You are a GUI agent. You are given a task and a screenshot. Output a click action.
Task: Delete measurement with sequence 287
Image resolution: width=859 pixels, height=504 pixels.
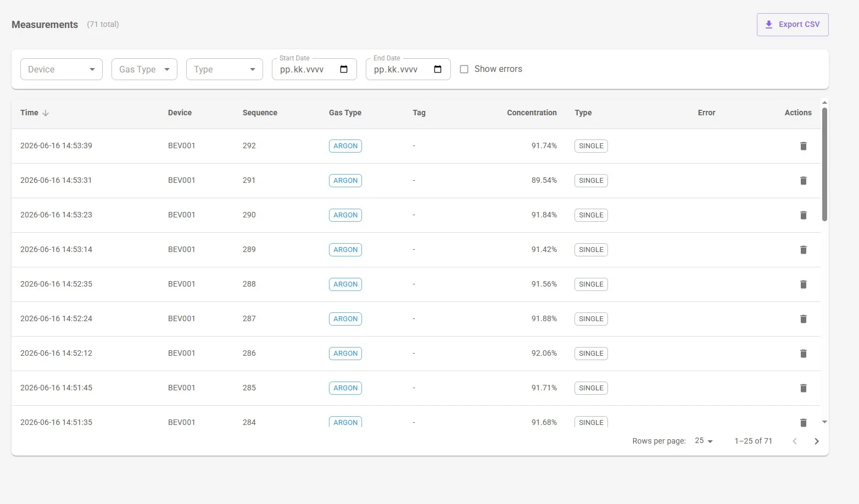coord(803,319)
